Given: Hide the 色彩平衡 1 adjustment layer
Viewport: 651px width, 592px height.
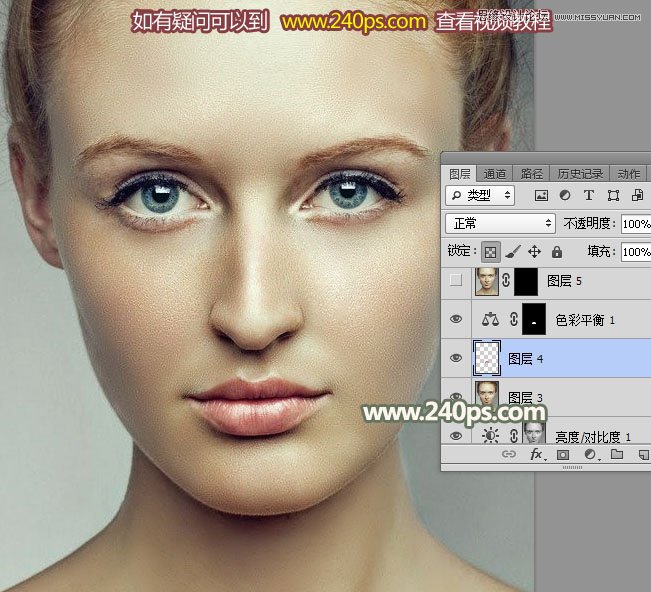Looking at the screenshot, I should click(456, 320).
